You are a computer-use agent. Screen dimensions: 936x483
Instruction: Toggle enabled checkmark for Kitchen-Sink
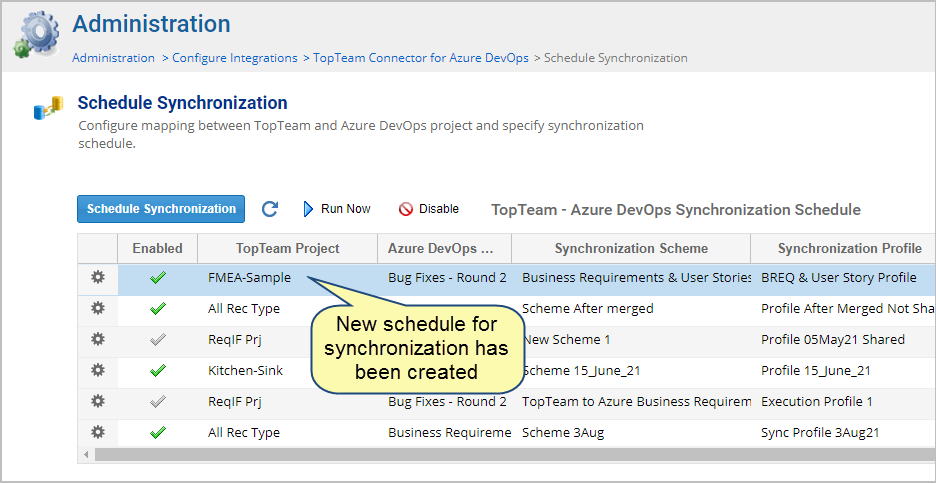point(158,371)
